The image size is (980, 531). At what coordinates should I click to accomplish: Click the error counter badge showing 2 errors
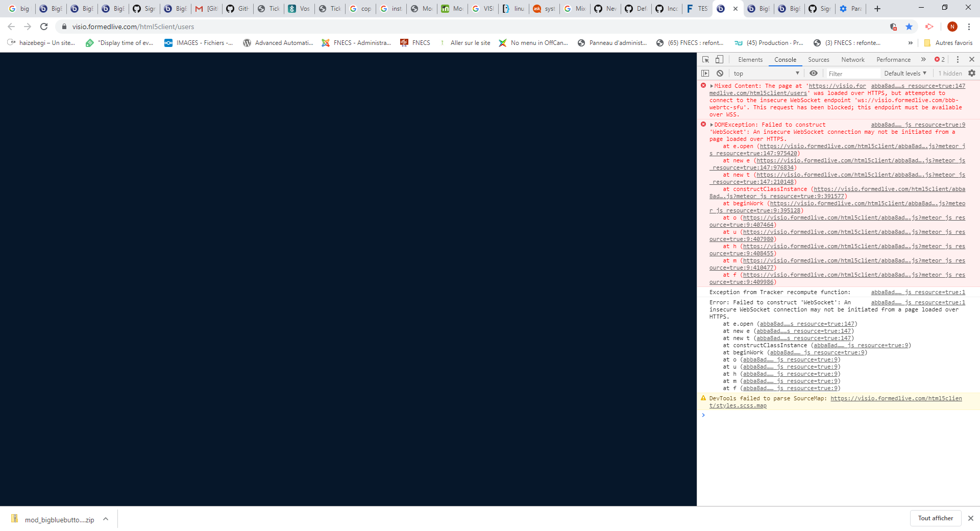(x=939, y=60)
